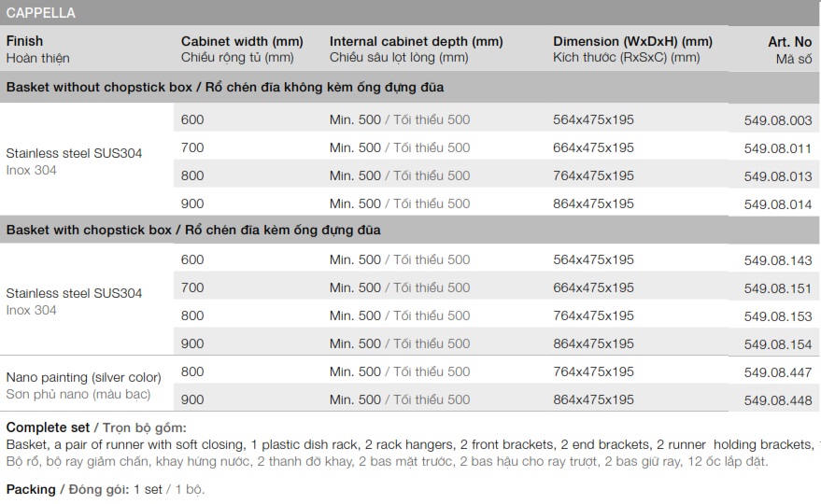Select the Finish column header
The height and width of the screenshot is (504, 821).
coord(25,41)
